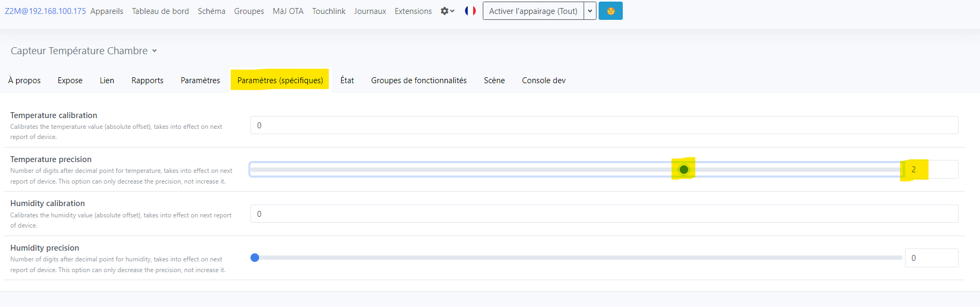Select Paramètres (spécifiques) tab
This screenshot has height=307, width=980.
click(280, 80)
